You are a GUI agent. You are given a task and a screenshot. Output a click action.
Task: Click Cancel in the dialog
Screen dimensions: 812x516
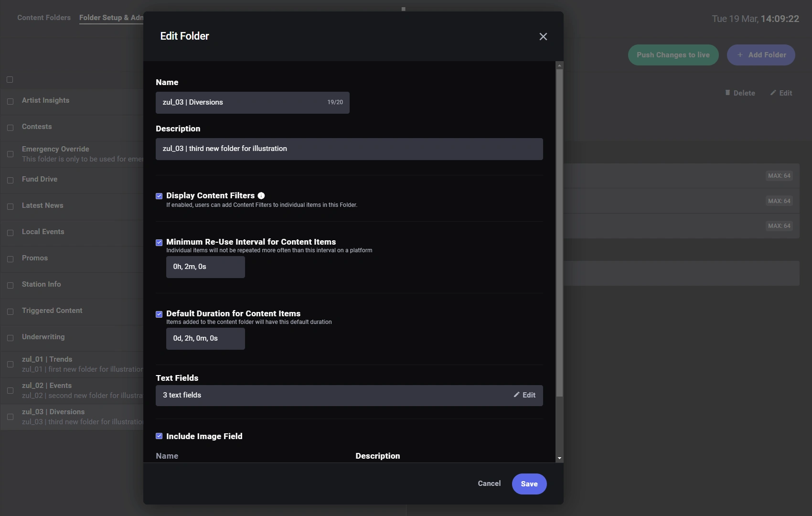(x=489, y=484)
